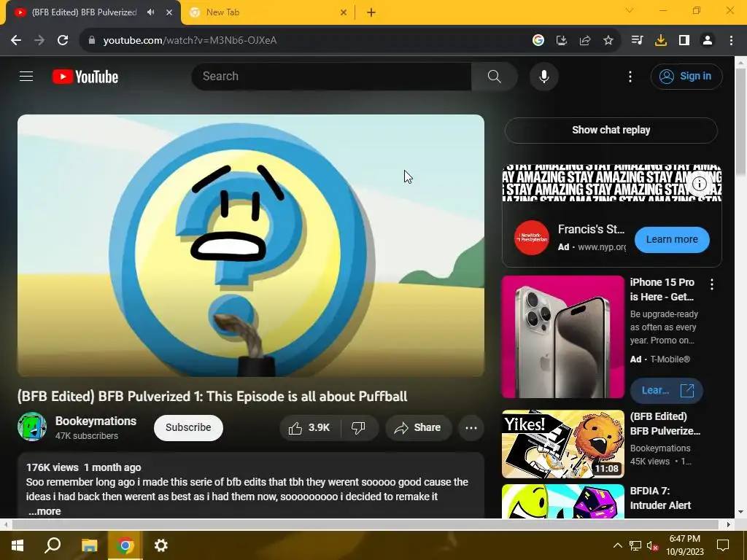Open Bookeymations channel name link
This screenshot has width=747, height=560.
coord(96,421)
